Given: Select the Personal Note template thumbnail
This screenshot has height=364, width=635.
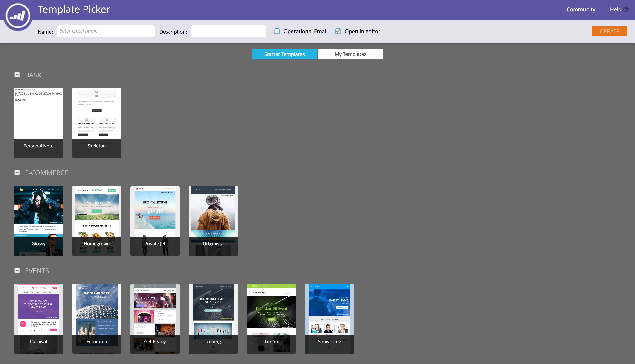Looking at the screenshot, I should (x=39, y=122).
